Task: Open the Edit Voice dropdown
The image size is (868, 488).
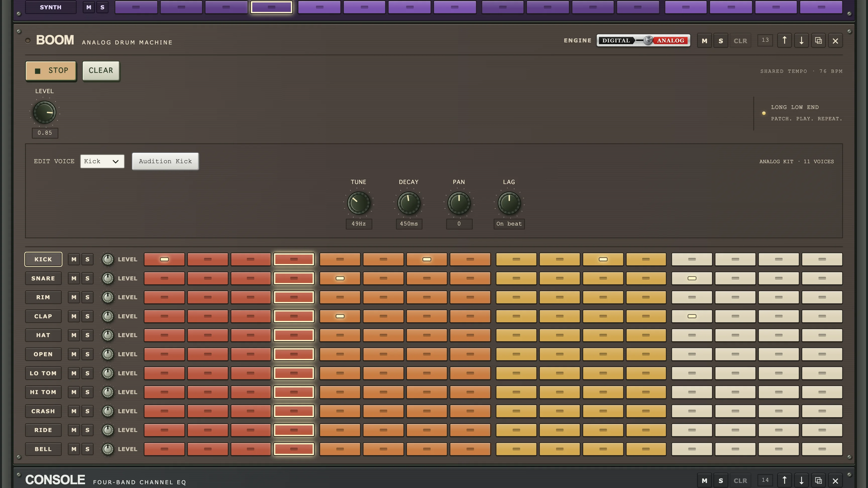Action: coord(102,161)
